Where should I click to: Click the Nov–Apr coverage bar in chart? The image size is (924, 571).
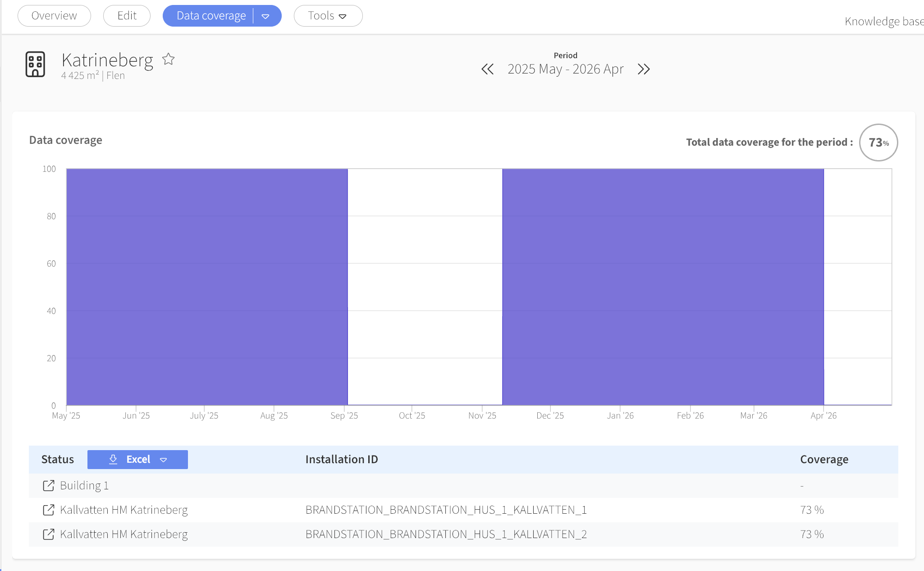click(663, 287)
